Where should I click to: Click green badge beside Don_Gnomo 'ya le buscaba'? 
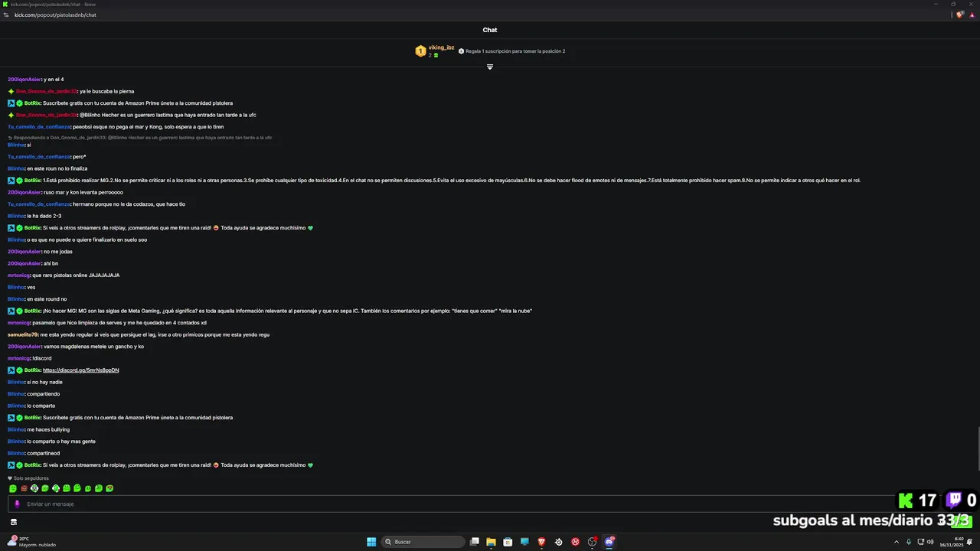(11, 91)
